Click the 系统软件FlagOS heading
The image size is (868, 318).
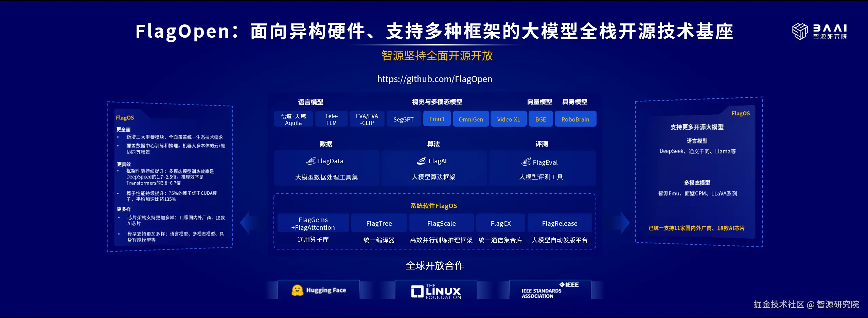433,206
